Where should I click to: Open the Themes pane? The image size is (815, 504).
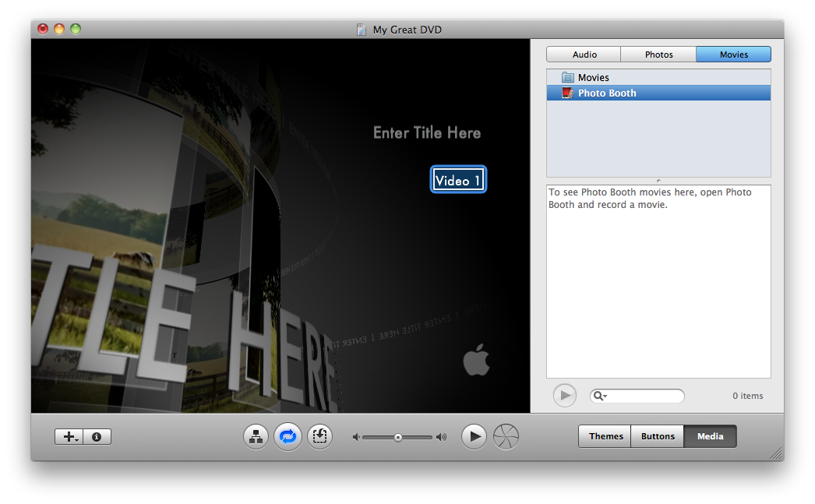604,436
